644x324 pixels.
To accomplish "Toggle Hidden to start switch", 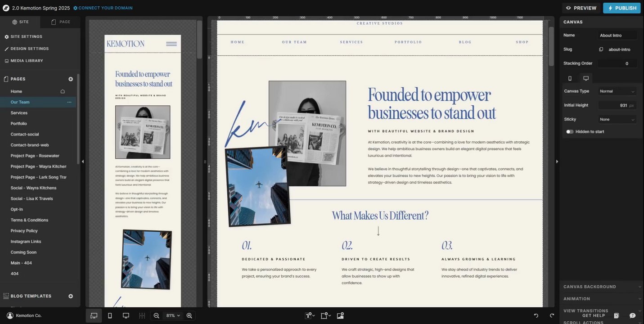I will click(x=570, y=132).
